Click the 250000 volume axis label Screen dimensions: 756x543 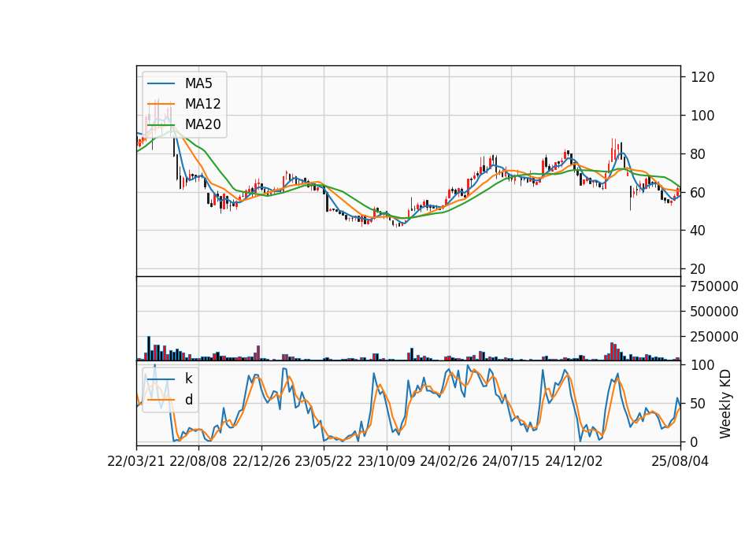point(714,337)
